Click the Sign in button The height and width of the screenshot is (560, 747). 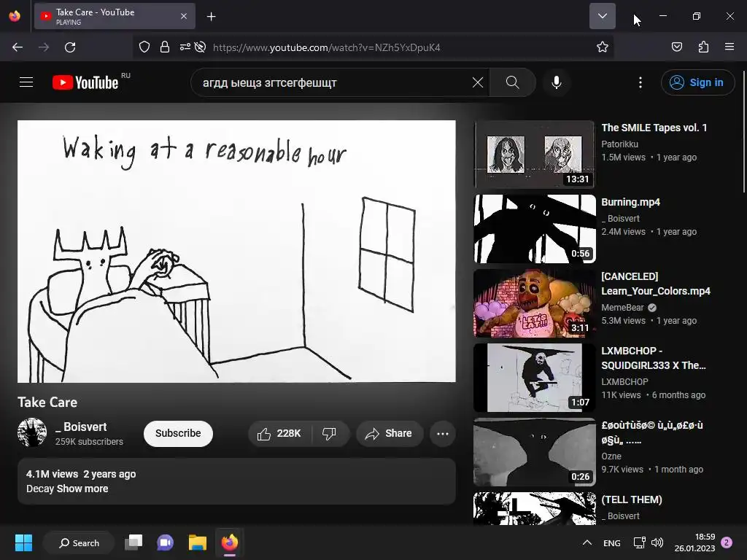tap(697, 82)
